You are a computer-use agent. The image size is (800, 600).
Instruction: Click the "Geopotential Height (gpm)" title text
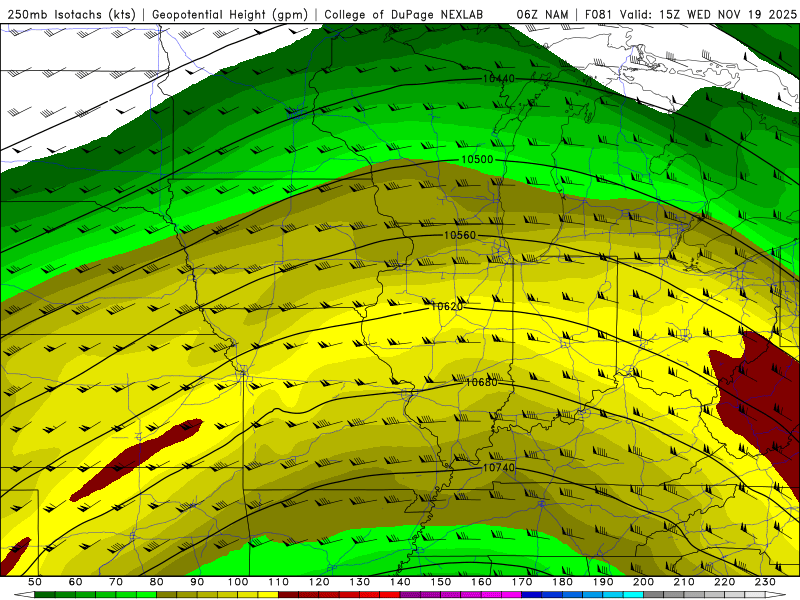[230, 14]
